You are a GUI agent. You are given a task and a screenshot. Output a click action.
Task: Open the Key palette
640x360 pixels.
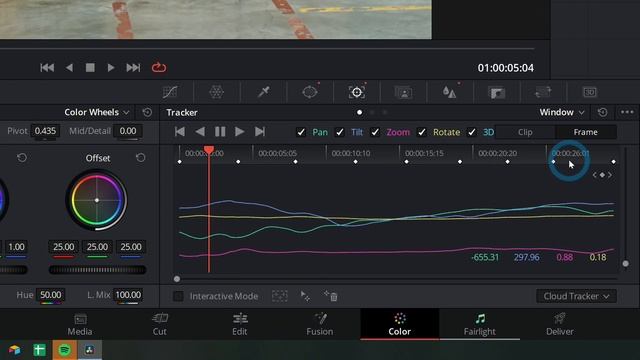point(497,92)
